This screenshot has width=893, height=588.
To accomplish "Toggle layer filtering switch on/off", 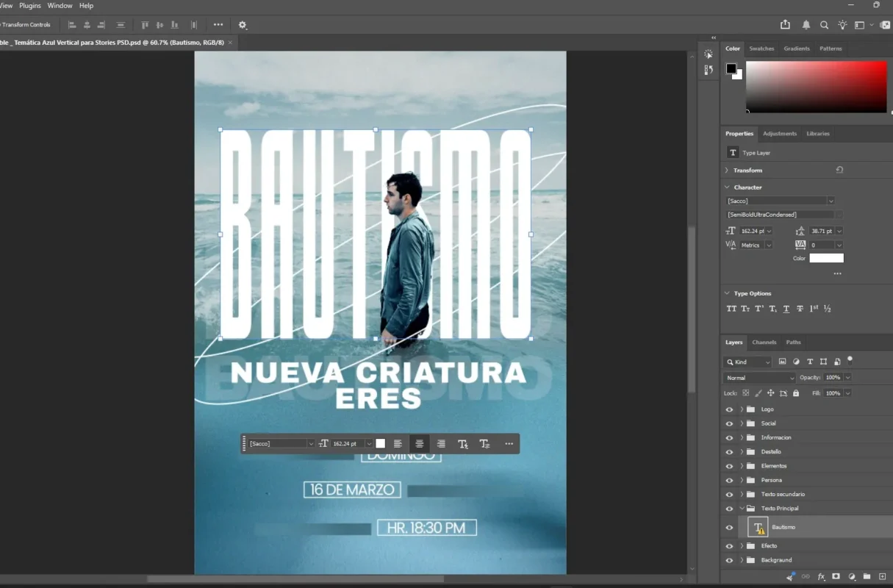I will click(x=850, y=359).
